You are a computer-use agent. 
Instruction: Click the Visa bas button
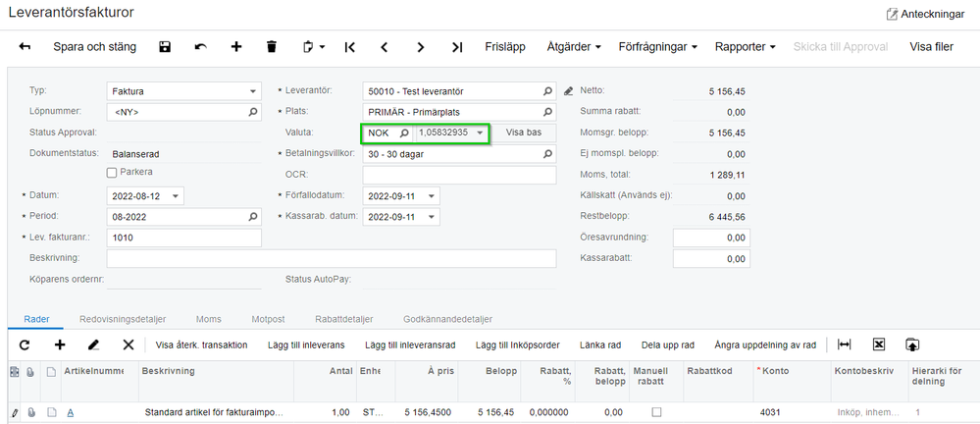pyautogui.click(x=523, y=132)
